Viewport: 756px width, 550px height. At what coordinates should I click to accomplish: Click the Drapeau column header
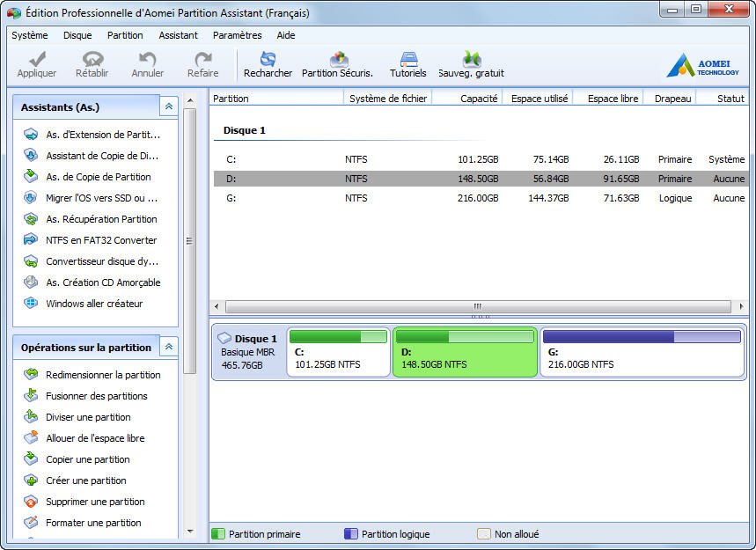point(670,99)
